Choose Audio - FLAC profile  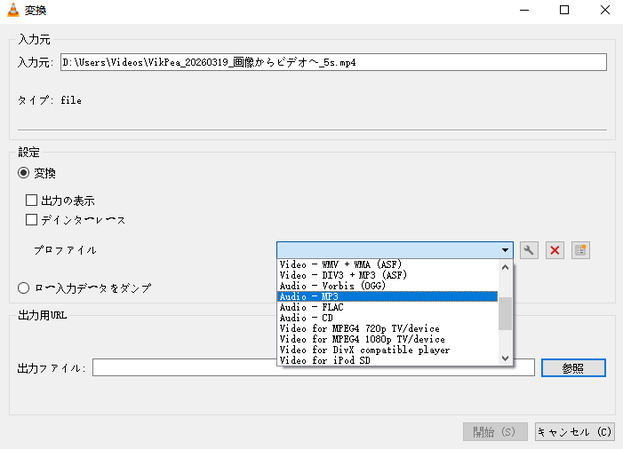[387, 307]
